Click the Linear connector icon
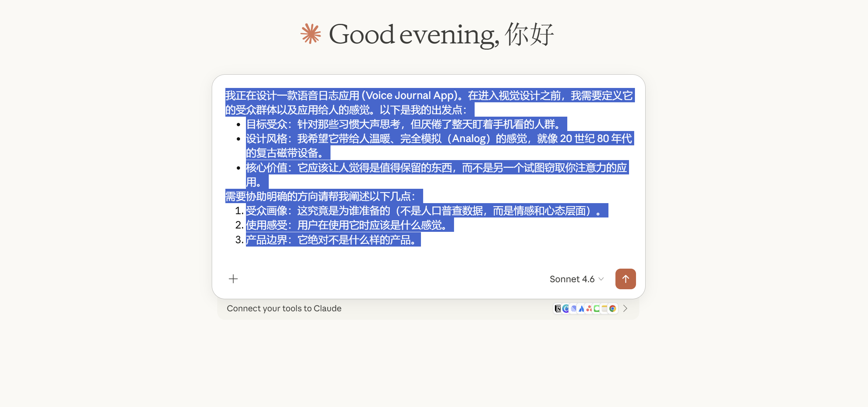Viewport: 868px width, 407px height. [x=574, y=308]
